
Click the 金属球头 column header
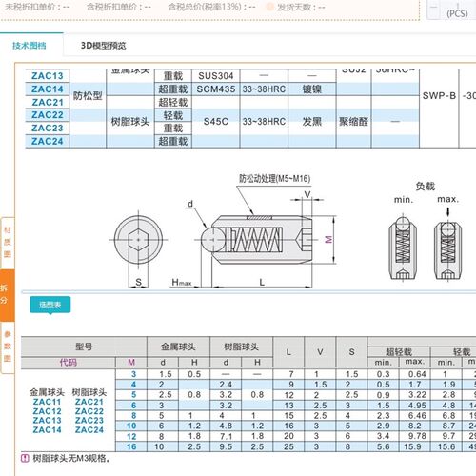(x=178, y=347)
